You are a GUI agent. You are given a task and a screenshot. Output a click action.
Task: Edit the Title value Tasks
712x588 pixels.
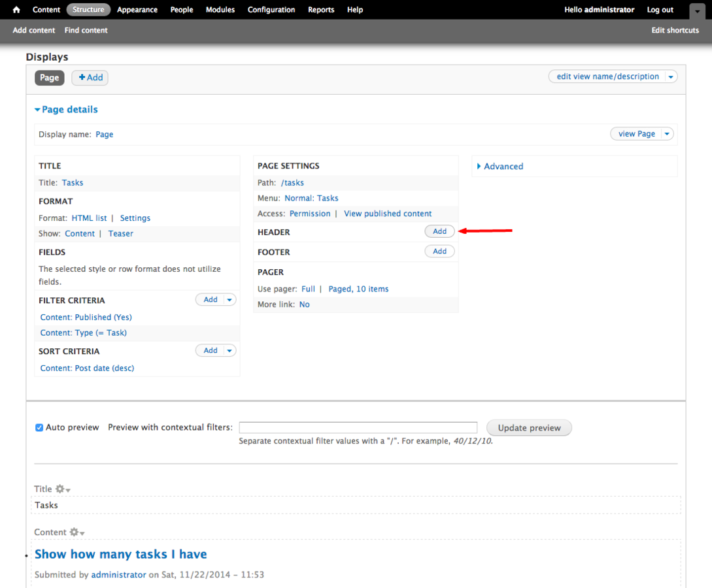[x=73, y=183]
